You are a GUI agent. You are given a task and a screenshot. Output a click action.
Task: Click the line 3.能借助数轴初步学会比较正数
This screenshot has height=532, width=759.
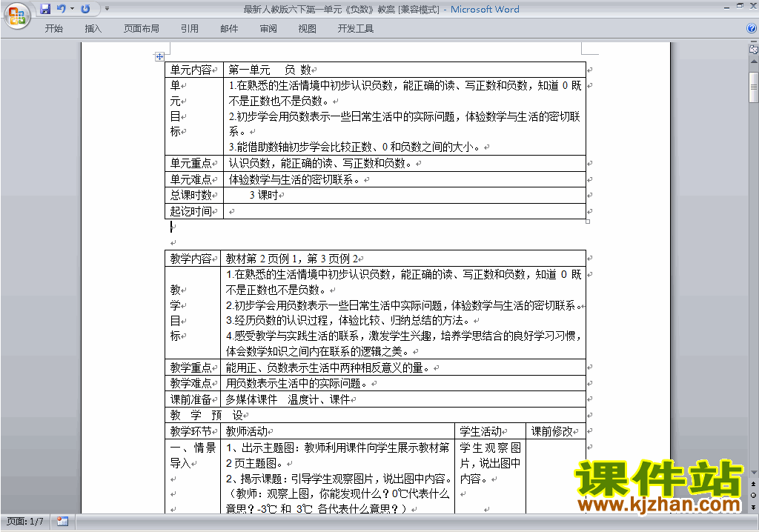tap(354, 147)
